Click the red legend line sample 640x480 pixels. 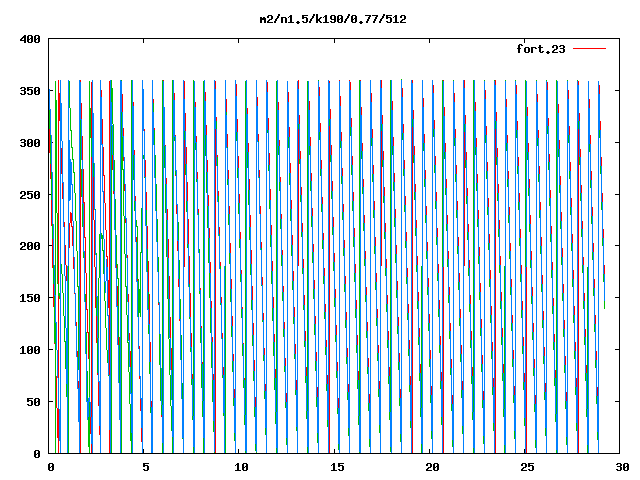point(589,49)
